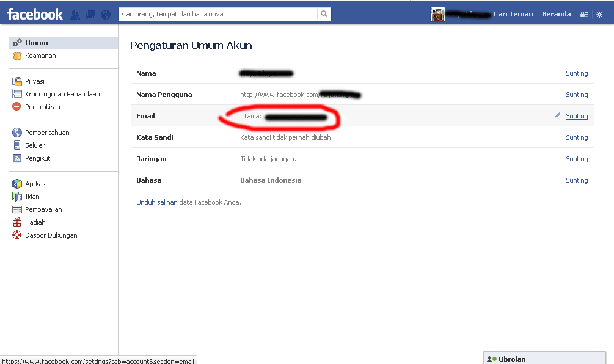Image resolution: width=614 pixels, height=364 pixels.
Task: Open Kronologi dan Penandaan settings
Action: coord(63,94)
